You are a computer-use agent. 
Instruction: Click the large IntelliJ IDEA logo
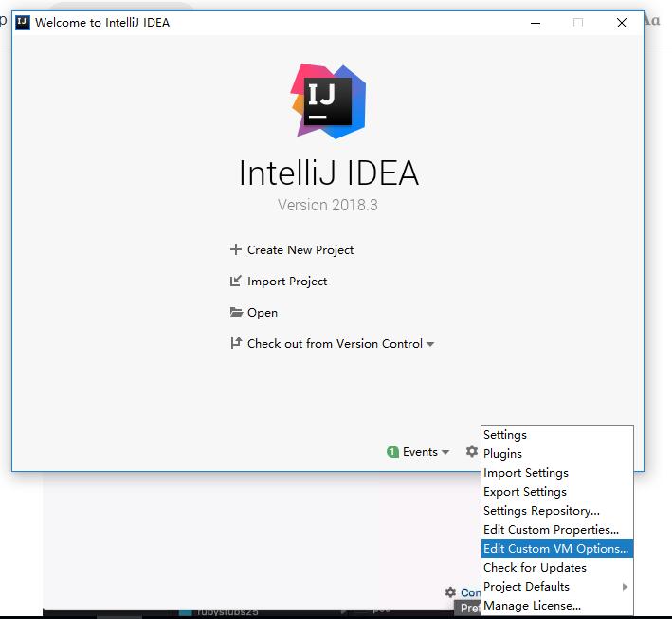click(x=329, y=101)
